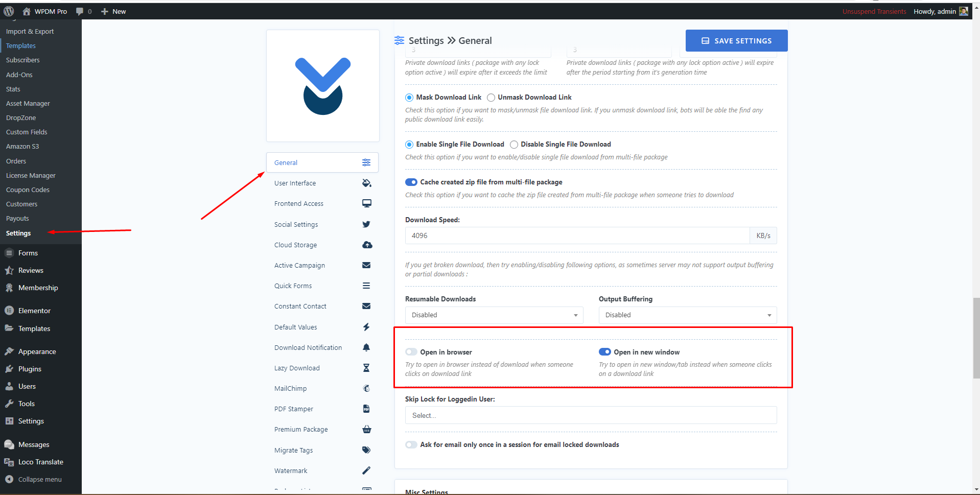Click the Download Notification bell icon
The height and width of the screenshot is (495, 980).
(366, 347)
